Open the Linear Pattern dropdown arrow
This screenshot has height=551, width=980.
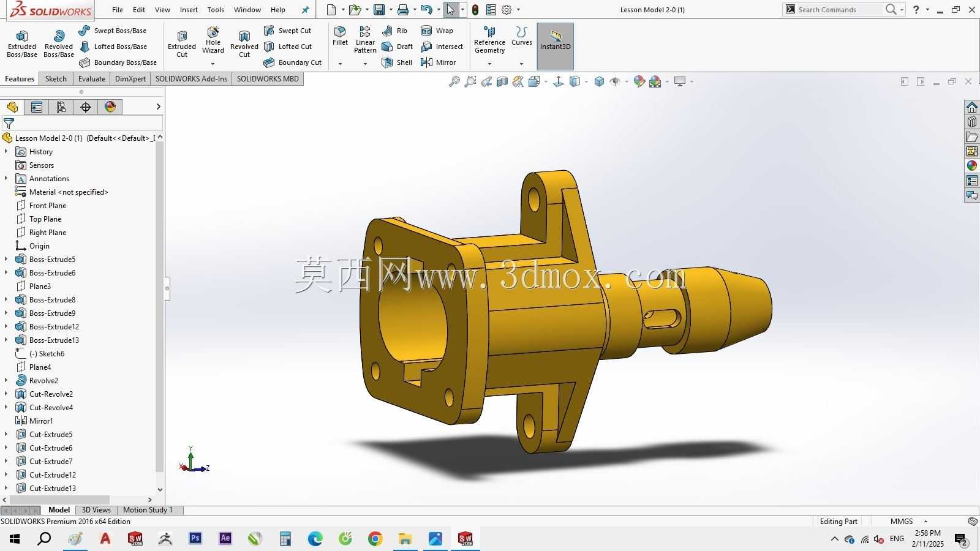pyautogui.click(x=365, y=64)
